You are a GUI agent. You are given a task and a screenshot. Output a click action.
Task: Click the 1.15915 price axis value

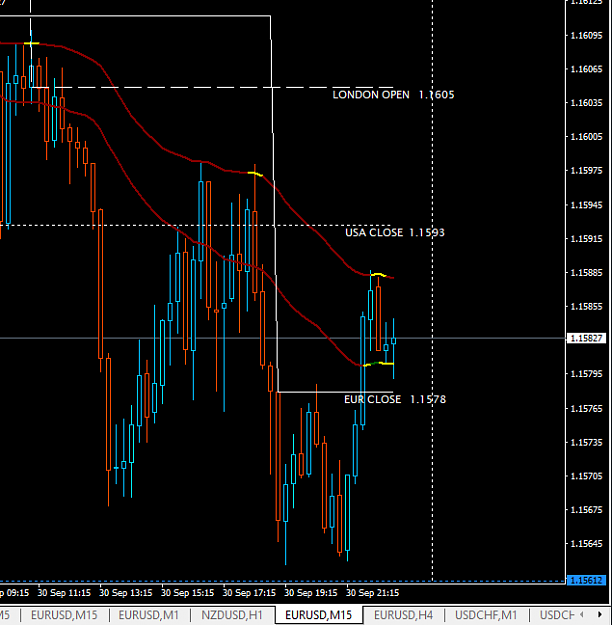click(x=586, y=239)
